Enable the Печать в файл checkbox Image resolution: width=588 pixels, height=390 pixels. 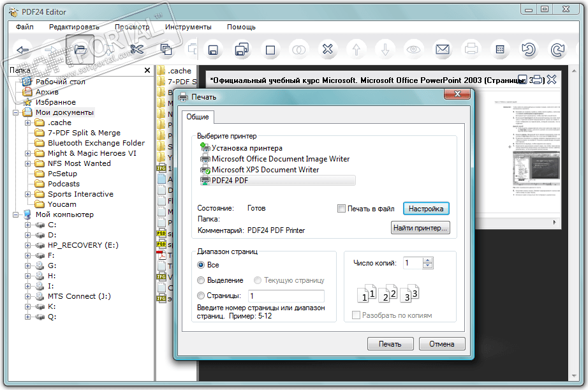341,208
